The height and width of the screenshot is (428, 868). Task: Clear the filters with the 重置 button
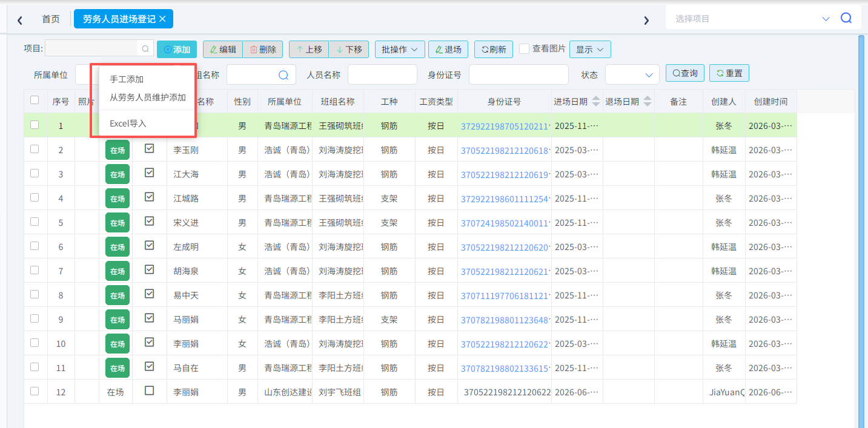tap(729, 73)
